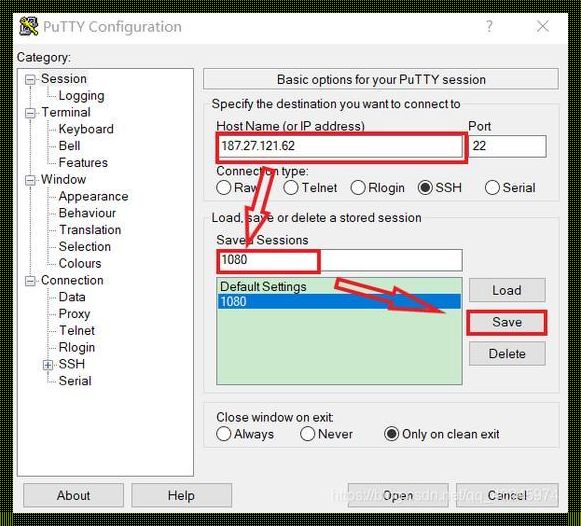Select the Rlogin connection type radio
Screen dimensions: 581x526
pyautogui.click(x=358, y=187)
